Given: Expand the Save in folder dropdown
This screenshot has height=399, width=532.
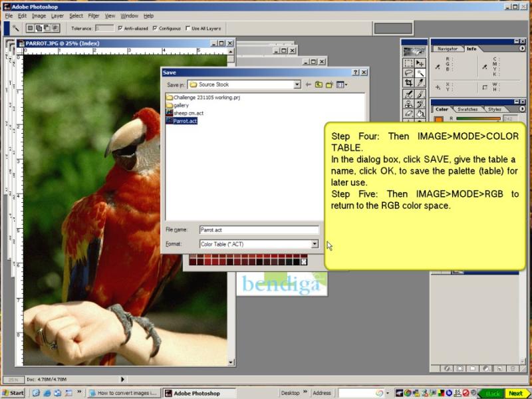Looking at the screenshot, I should 297,84.
